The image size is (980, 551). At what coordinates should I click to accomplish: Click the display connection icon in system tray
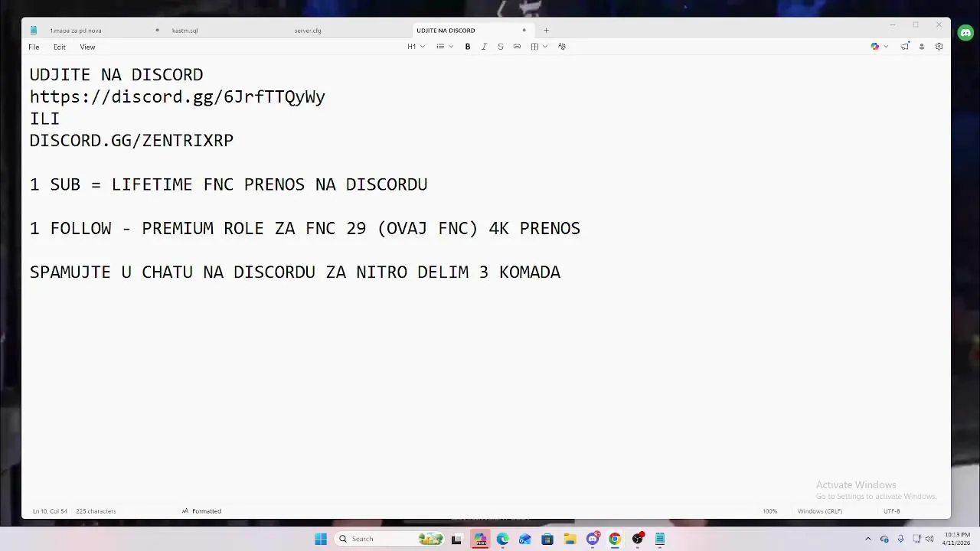(916, 539)
